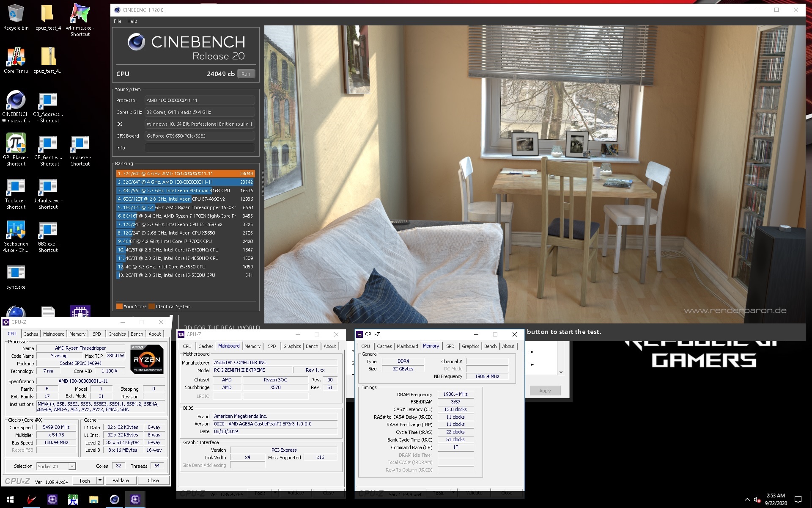Switch to the Caches tab in left CPU-Z
Image resolution: width=812 pixels, height=508 pixels.
(x=30, y=334)
